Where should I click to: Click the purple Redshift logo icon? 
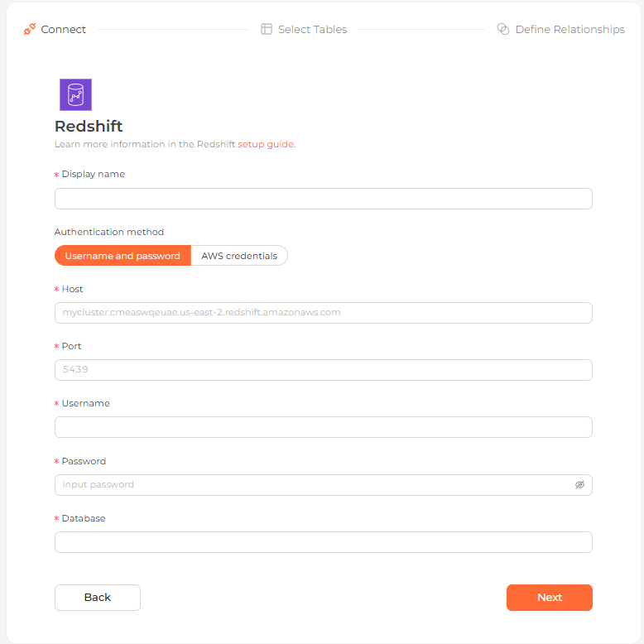tap(75, 94)
